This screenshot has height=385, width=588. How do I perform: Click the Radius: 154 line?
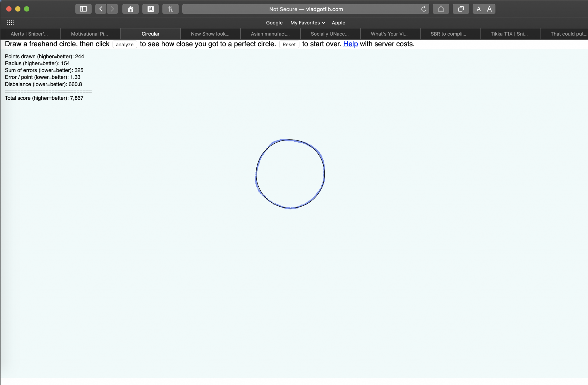[x=37, y=63]
